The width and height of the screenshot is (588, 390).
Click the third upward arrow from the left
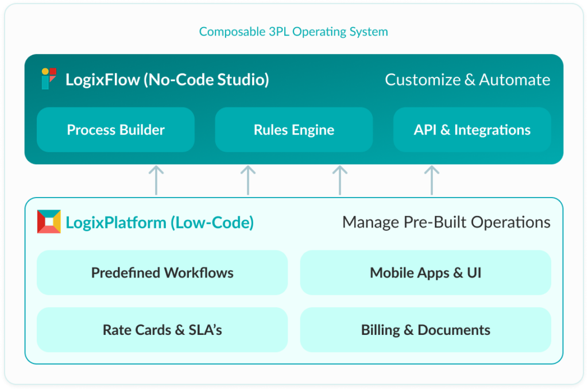click(x=339, y=180)
